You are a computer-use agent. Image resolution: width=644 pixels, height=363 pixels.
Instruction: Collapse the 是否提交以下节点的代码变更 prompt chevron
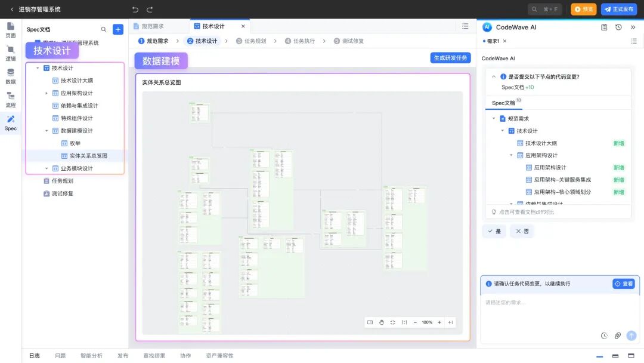click(x=494, y=76)
